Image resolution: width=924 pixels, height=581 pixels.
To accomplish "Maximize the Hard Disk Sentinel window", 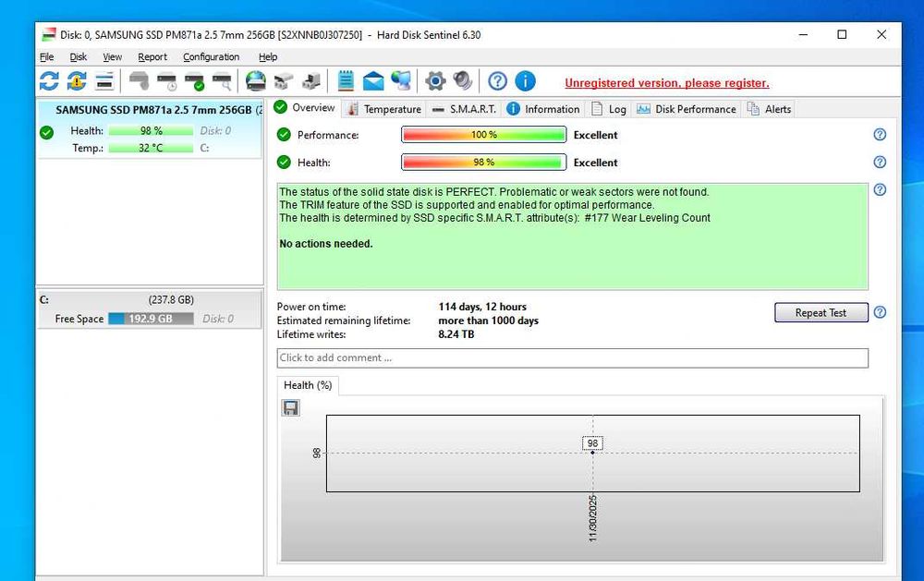I will 842,35.
